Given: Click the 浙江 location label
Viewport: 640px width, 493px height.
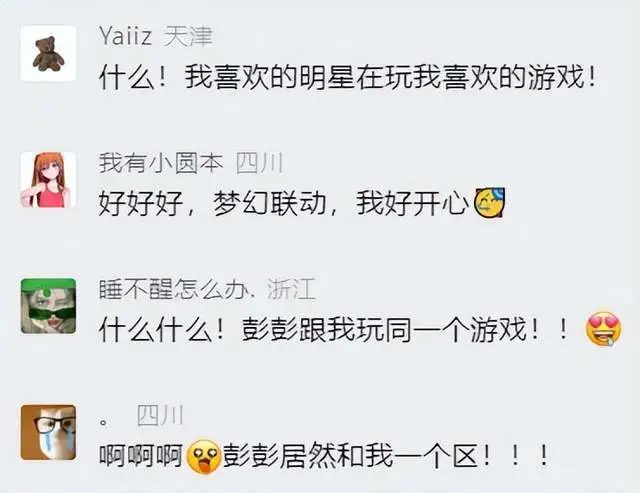Looking at the screenshot, I should coord(292,289).
